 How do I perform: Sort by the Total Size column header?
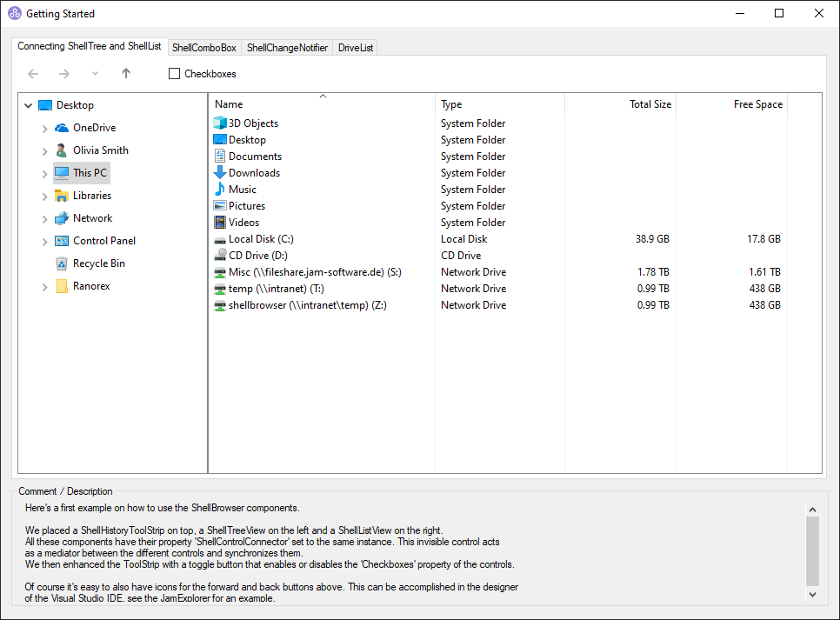pos(650,104)
